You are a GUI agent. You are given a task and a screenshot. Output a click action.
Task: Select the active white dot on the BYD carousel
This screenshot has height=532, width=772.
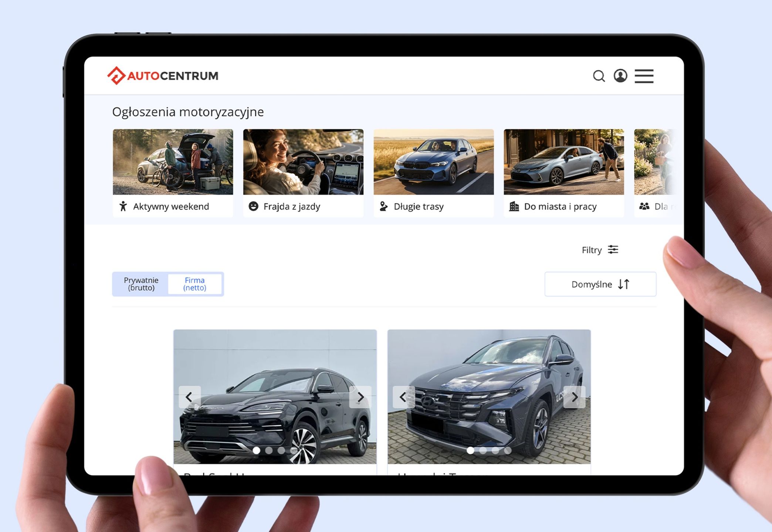pyautogui.click(x=256, y=450)
